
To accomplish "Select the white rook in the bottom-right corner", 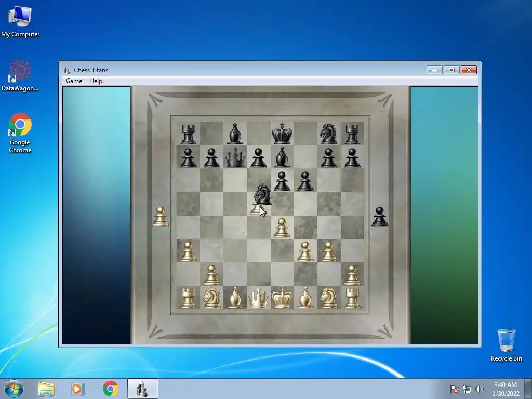I will click(x=352, y=298).
